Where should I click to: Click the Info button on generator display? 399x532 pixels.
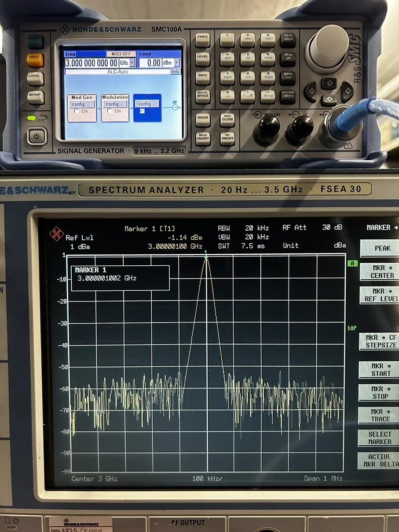[176, 71]
